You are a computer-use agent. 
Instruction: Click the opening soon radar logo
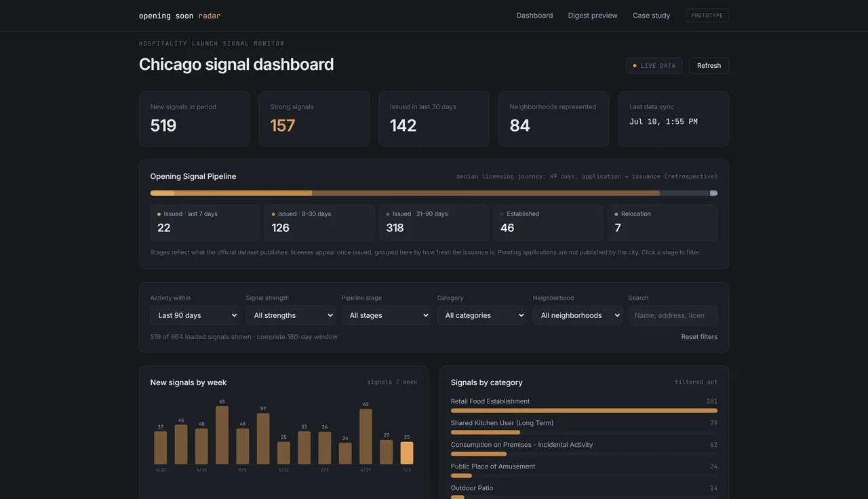pos(180,16)
